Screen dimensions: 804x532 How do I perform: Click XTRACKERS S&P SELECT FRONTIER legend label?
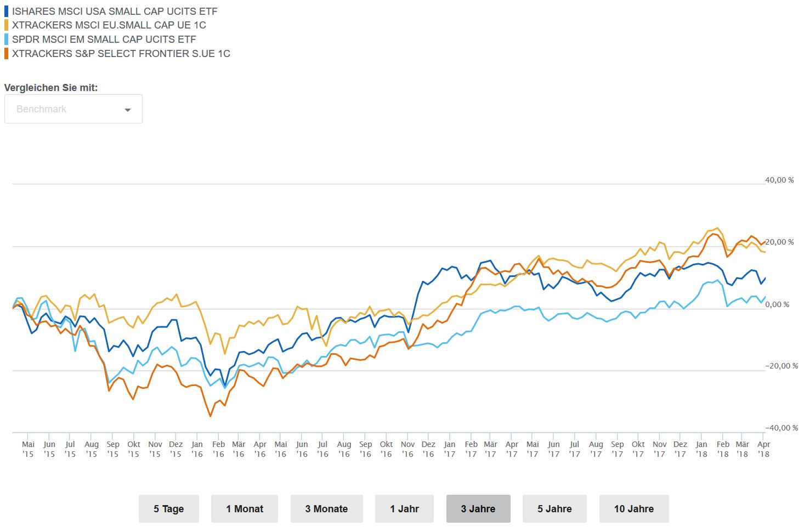(x=121, y=54)
